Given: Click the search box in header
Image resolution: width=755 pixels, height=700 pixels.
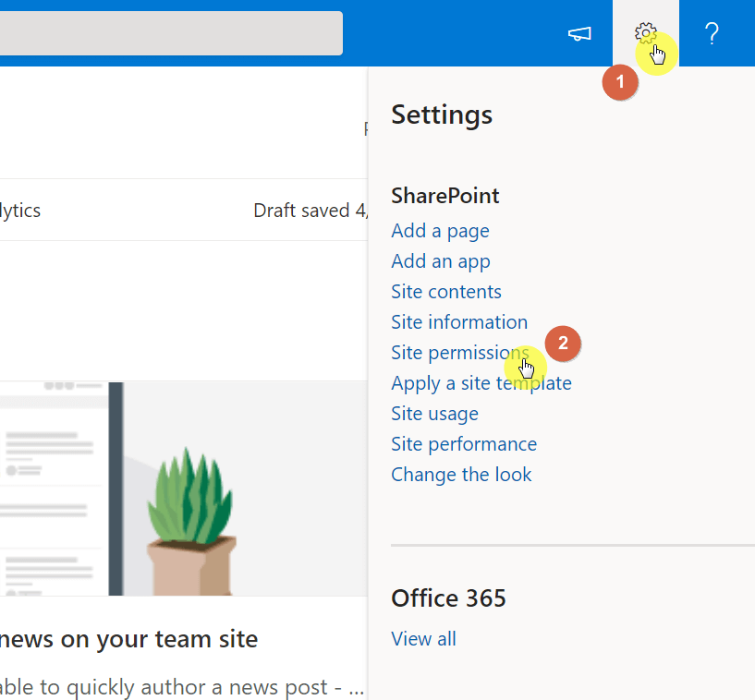Looking at the screenshot, I should pos(171,33).
